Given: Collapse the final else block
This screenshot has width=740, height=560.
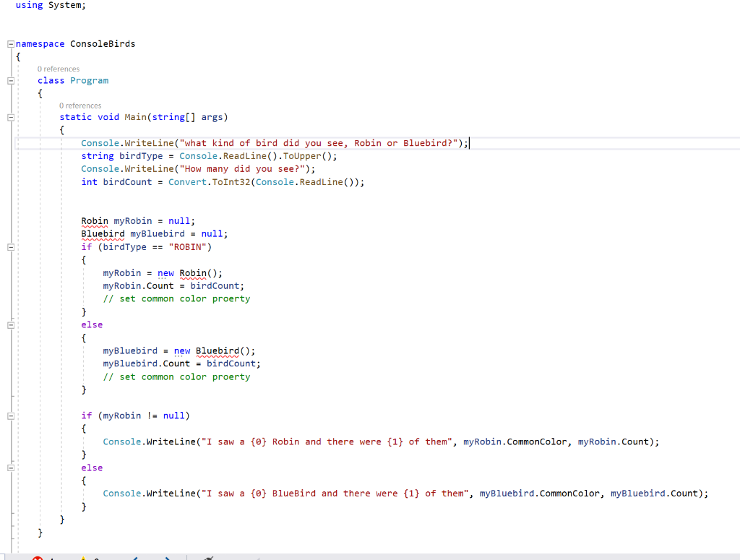Looking at the screenshot, I should (10, 468).
